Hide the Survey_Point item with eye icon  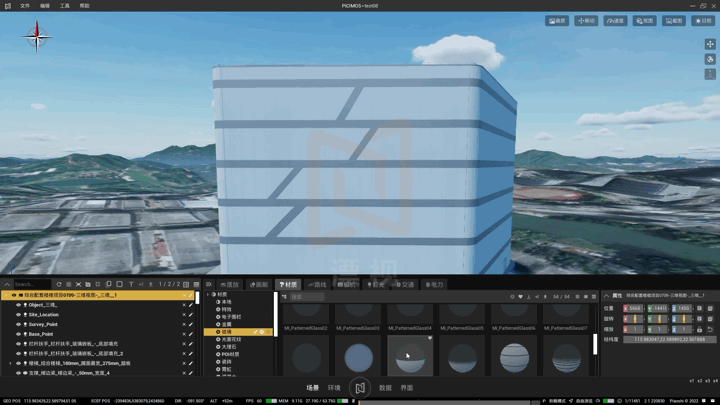click(18, 324)
